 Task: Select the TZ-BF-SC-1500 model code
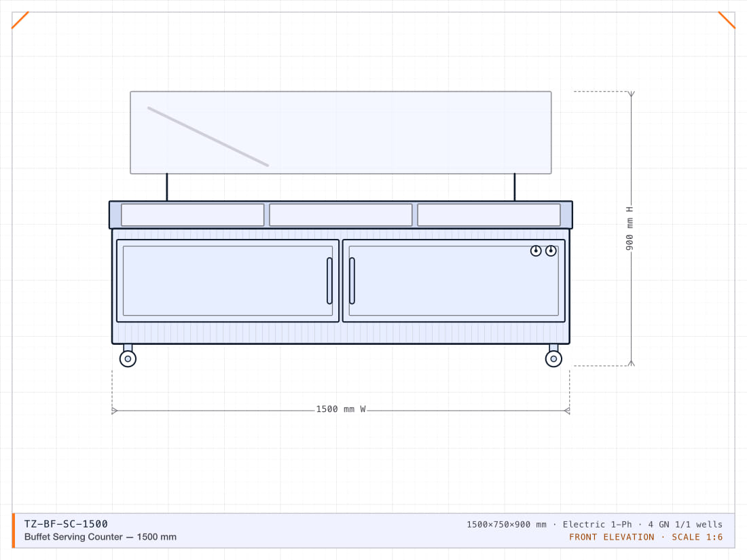pyautogui.click(x=66, y=524)
